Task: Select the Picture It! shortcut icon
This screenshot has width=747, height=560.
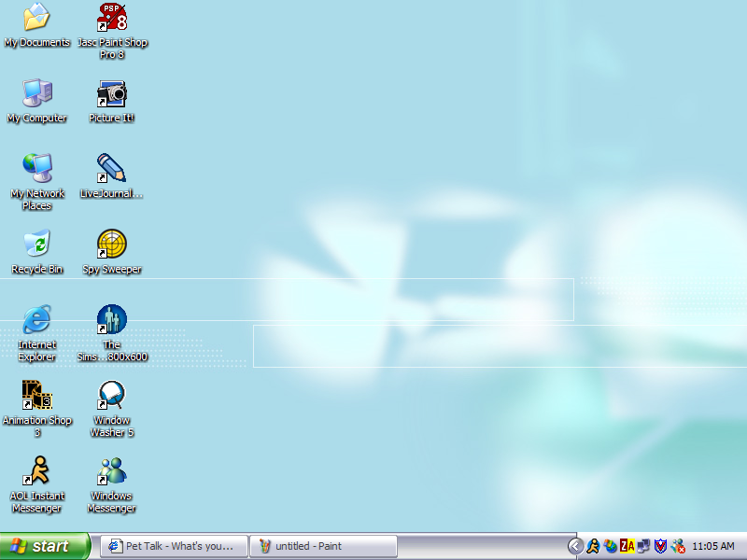Action: (112, 93)
